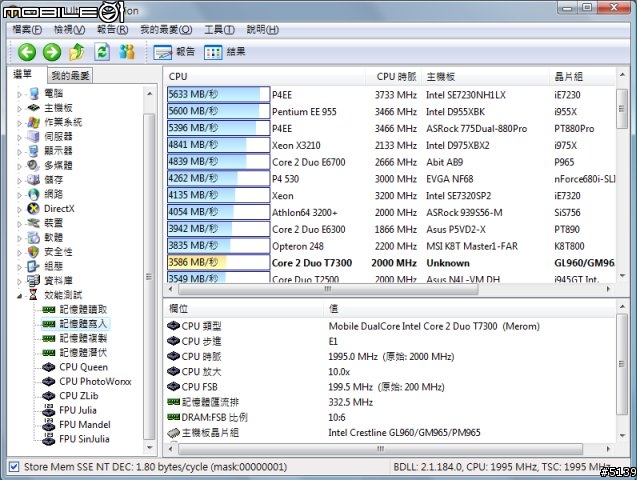Select the 顯示器 display tree icon
The image size is (640, 480).
coord(34,151)
